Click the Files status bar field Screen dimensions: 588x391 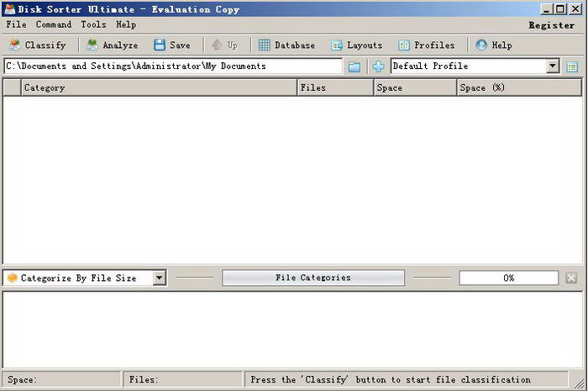coord(182,379)
